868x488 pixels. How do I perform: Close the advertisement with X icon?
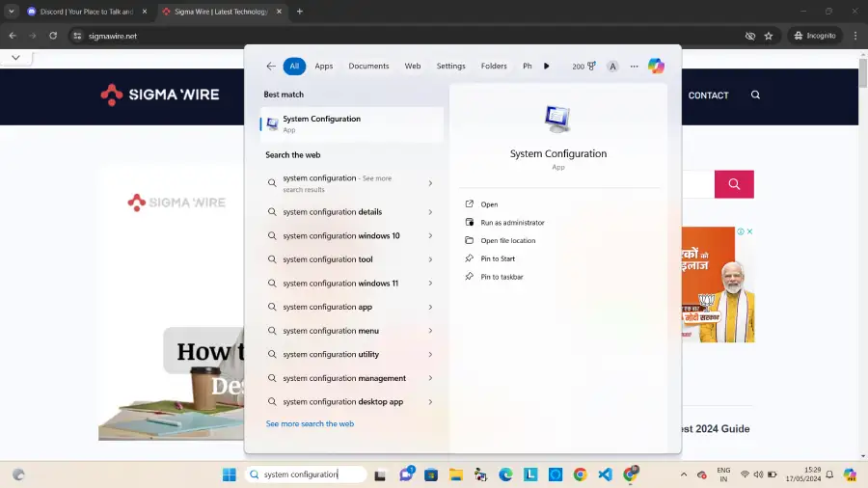click(x=749, y=231)
